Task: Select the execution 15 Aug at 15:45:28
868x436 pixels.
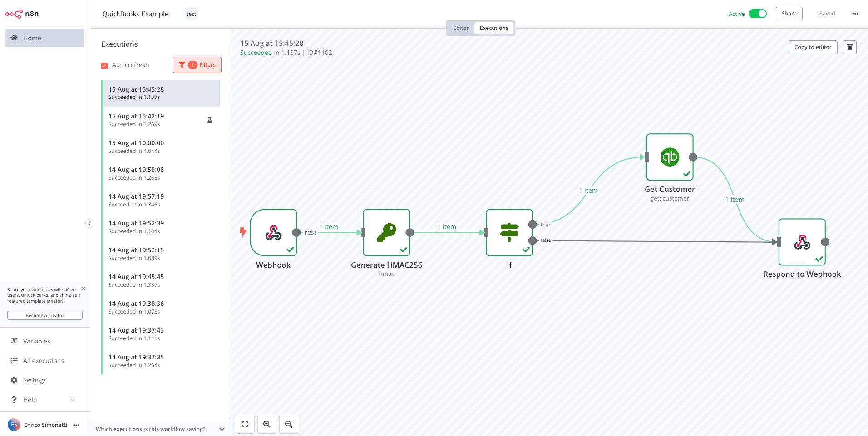Action: coord(161,93)
